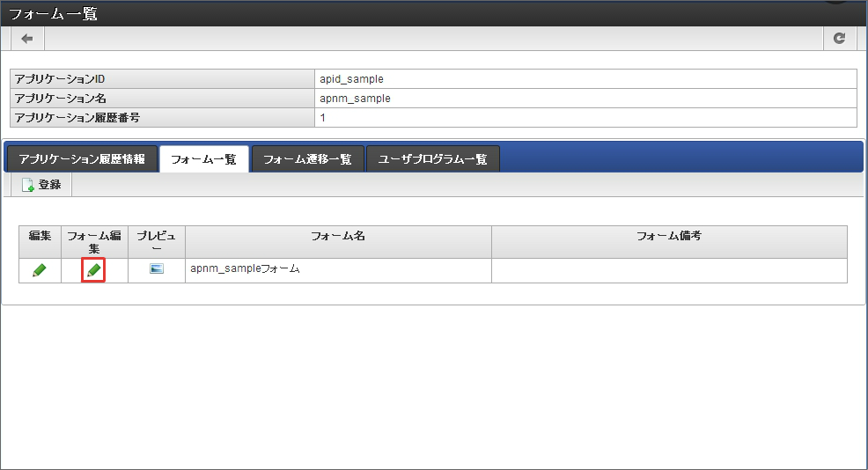Image resolution: width=868 pixels, height=470 pixels.
Task: Click the フォーム備考 column header
Action: [x=669, y=242]
